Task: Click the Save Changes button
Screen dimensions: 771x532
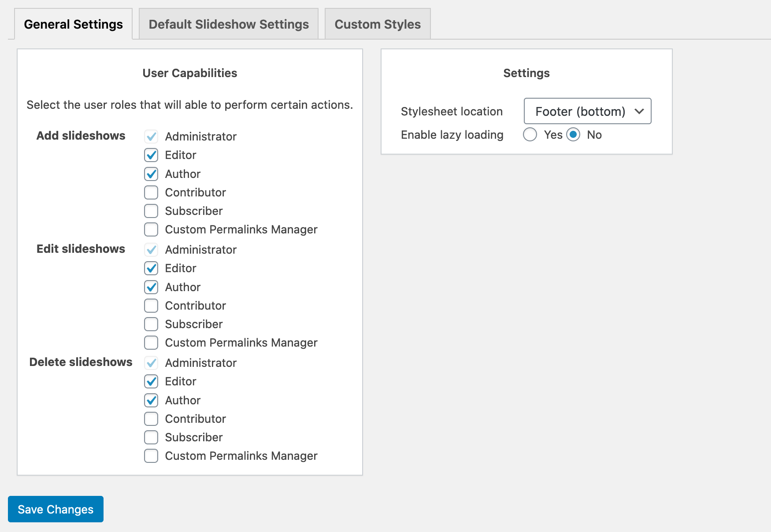Action: [56, 509]
